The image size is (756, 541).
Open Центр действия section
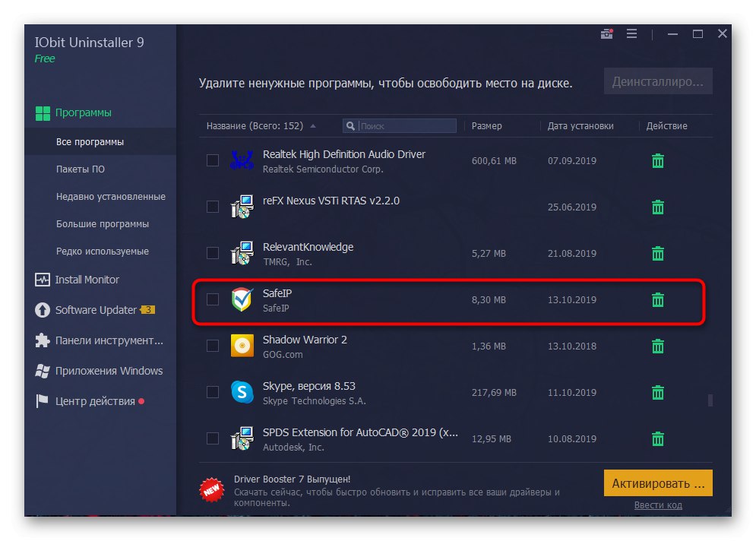click(x=95, y=401)
